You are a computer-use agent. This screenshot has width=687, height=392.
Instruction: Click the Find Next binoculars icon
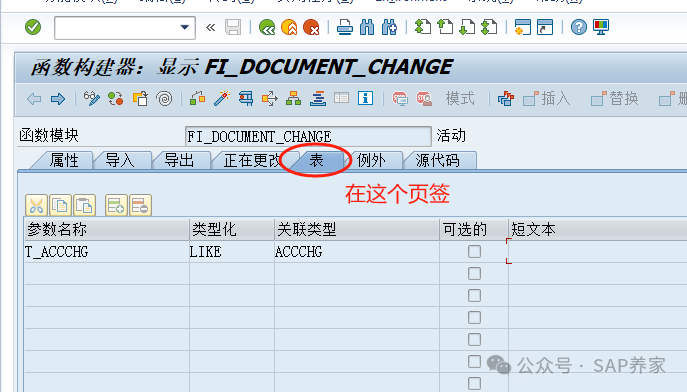point(389,27)
